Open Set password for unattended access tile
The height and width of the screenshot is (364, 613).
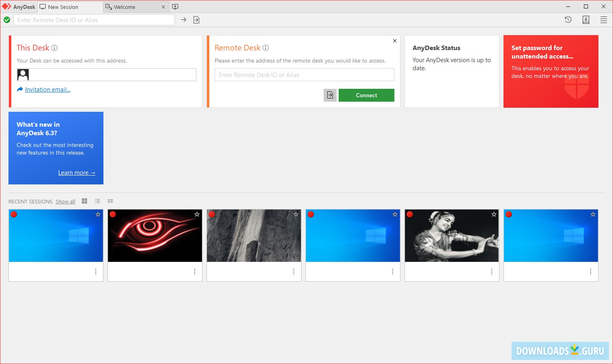pyautogui.click(x=551, y=71)
